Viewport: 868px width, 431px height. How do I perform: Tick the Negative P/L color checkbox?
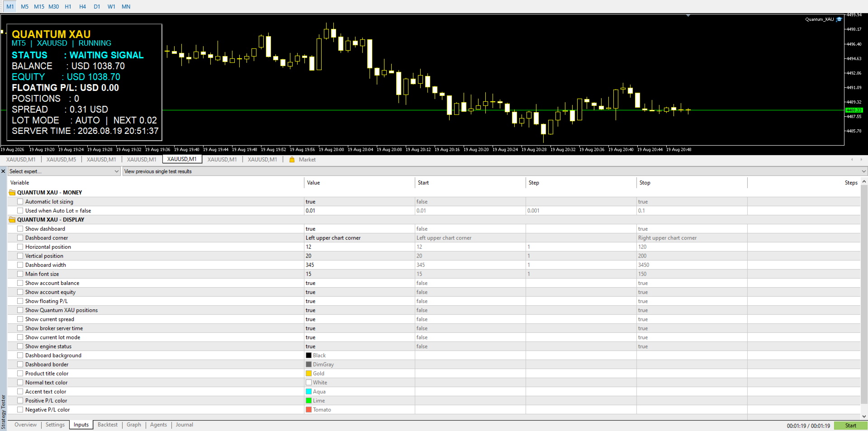[20, 410]
